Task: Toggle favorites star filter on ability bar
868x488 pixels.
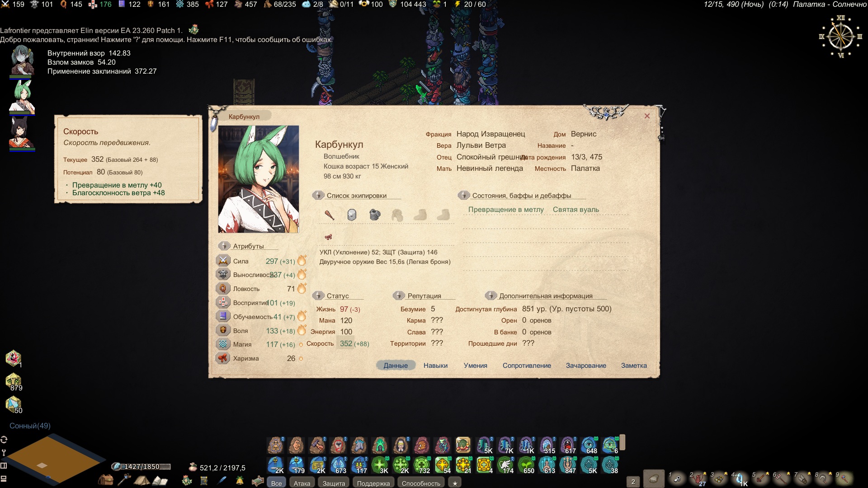Action: pos(455,483)
